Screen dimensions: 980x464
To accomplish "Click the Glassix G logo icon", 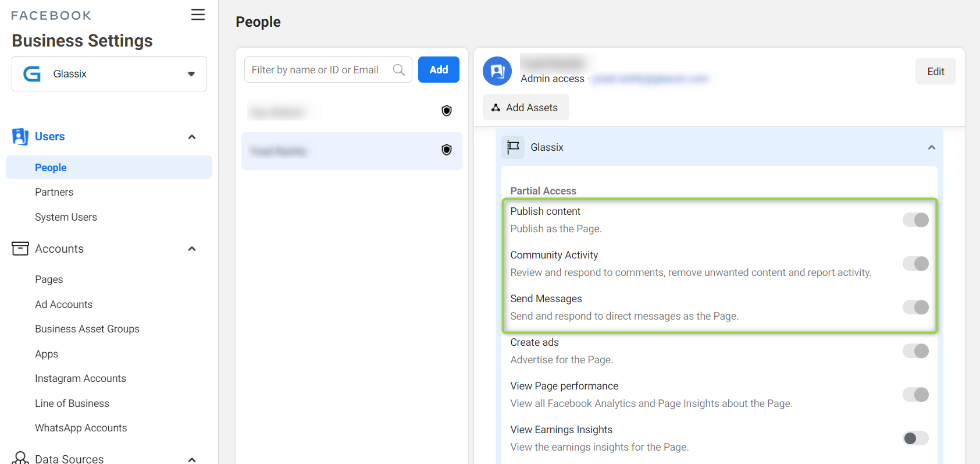I will 32,74.
